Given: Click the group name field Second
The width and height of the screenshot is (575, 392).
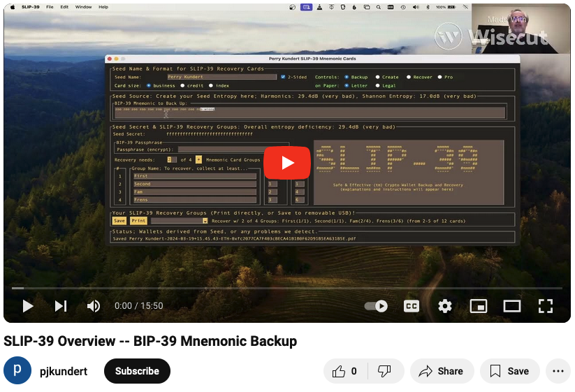Looking at the screenshot, I should [x=194, y=184].
